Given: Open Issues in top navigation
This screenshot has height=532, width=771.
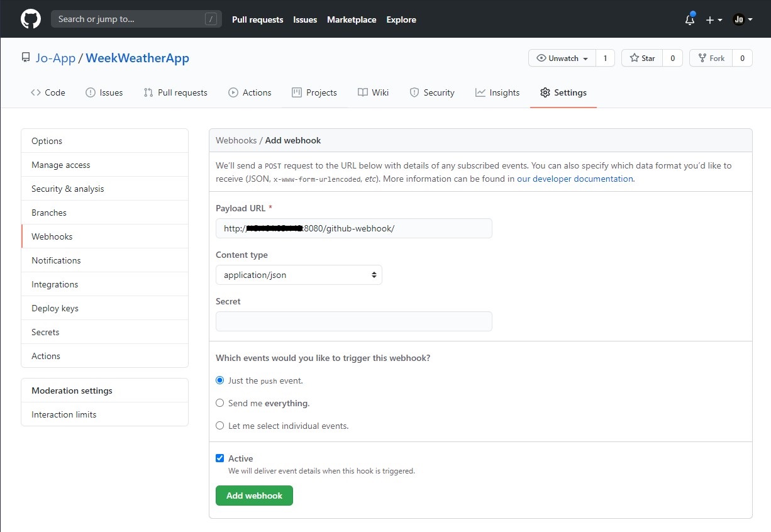Looking at the screenshot, I should pyautogui.click(x=305, y=19).
